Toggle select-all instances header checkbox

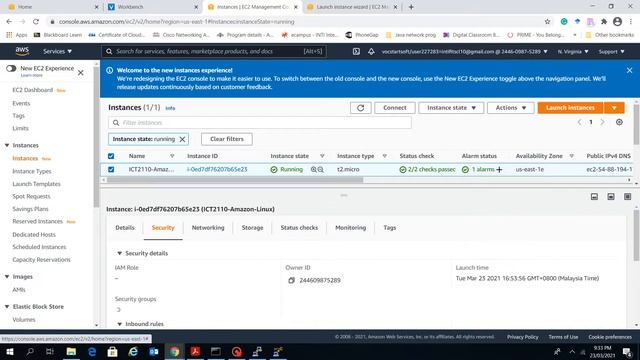pyautogui.click(x=111, y=156)
